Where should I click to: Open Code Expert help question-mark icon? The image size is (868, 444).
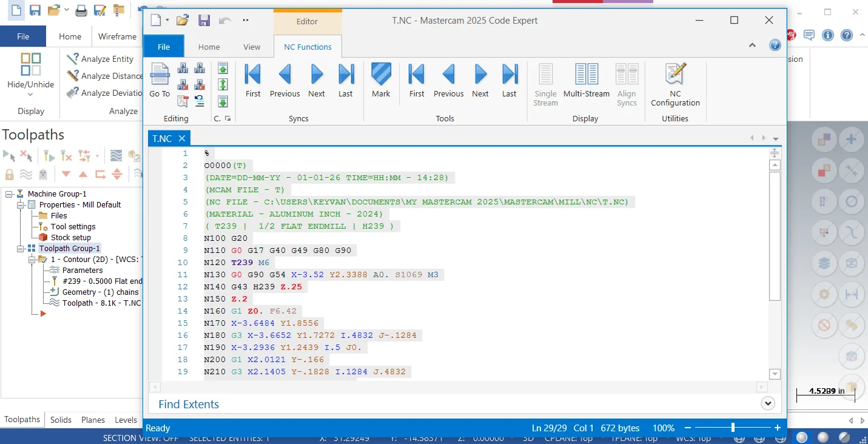pyautogui.click(x=775, y=45)
